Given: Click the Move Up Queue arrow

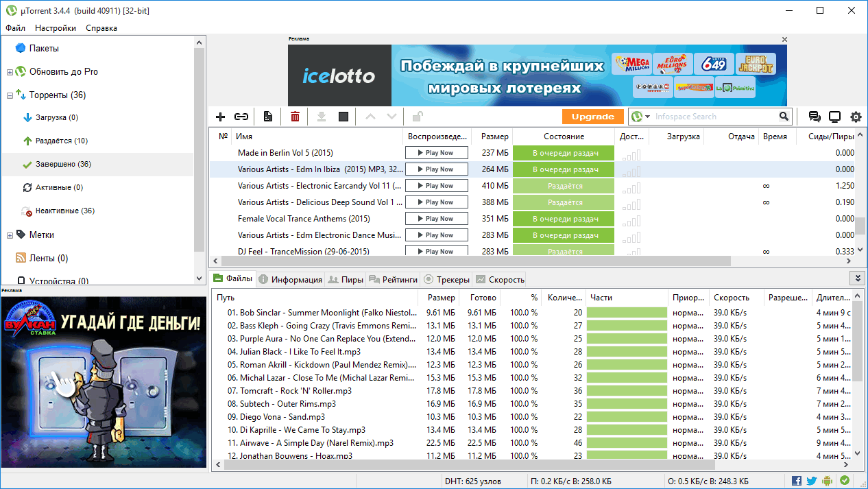Looking at the screenshot, I should click(x=371, y=117).
